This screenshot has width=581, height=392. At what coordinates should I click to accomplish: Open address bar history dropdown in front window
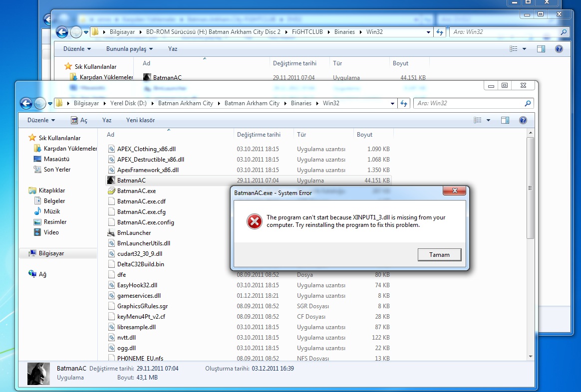pyautogui.click(x=392, y=104)
